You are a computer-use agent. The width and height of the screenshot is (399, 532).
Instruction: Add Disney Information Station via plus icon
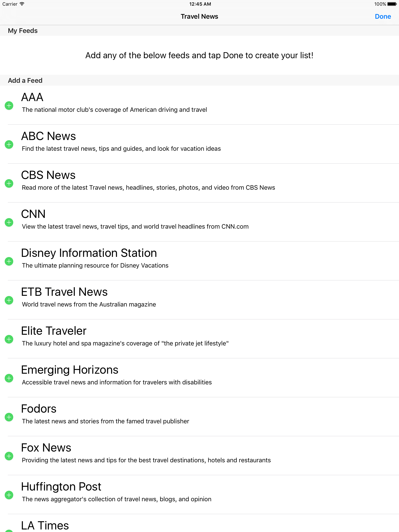pyautogui.click(x=9, y=262)
